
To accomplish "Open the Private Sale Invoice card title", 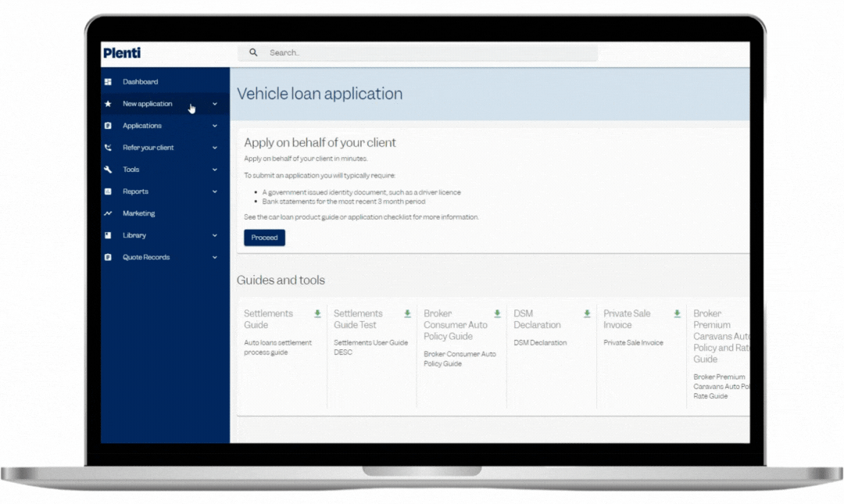I will [627, 319].
